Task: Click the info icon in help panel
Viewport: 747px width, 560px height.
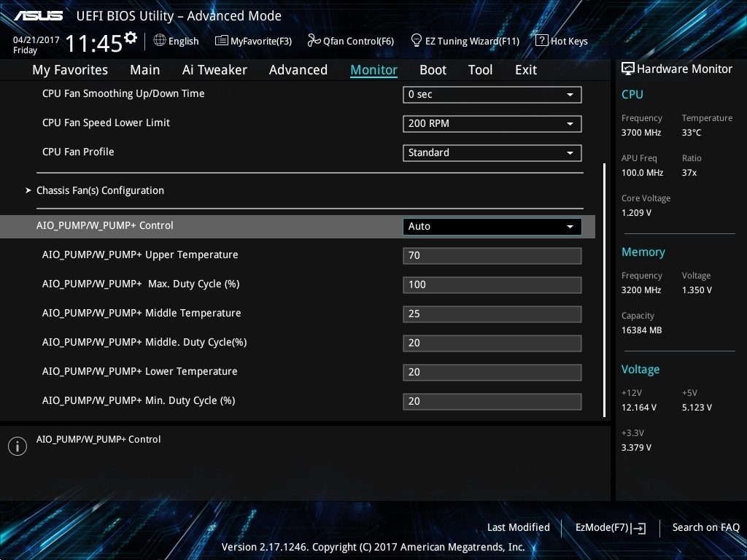Action: (18, 446)
